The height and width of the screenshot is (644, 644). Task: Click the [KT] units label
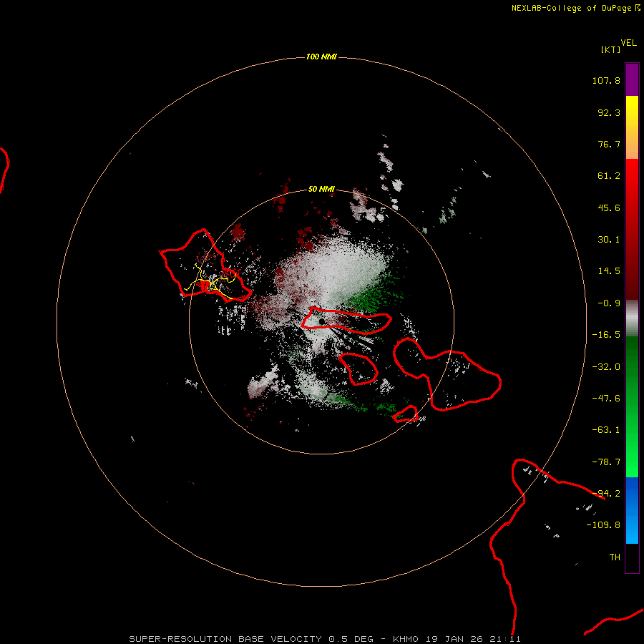[611, 49]
